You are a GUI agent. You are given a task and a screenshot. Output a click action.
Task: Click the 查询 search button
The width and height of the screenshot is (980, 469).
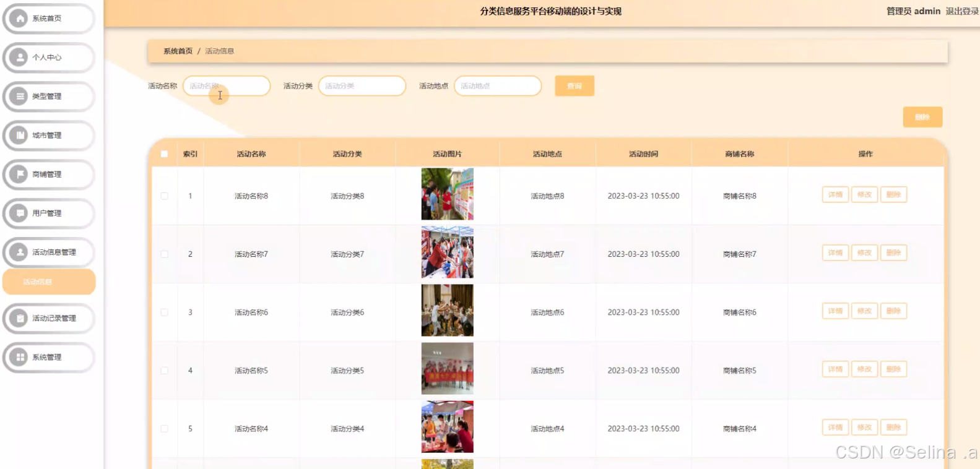tap(575, 86)
